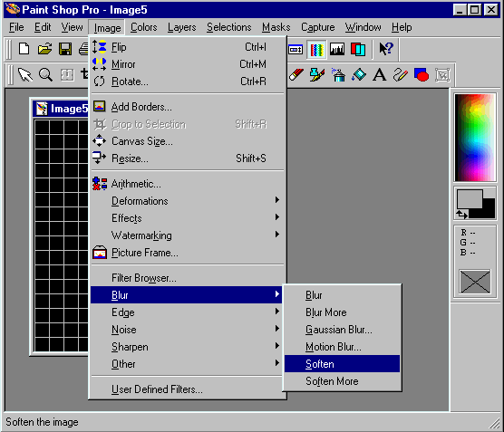Click the Flip menu item

click(188, 47)
